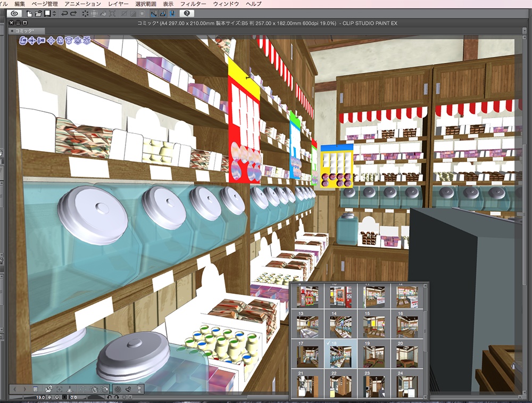Screen dimensions: 532x403
Task: Select the camera pan icon above the 3D scene
Action: pyautogui.click(x=32, y=40)
